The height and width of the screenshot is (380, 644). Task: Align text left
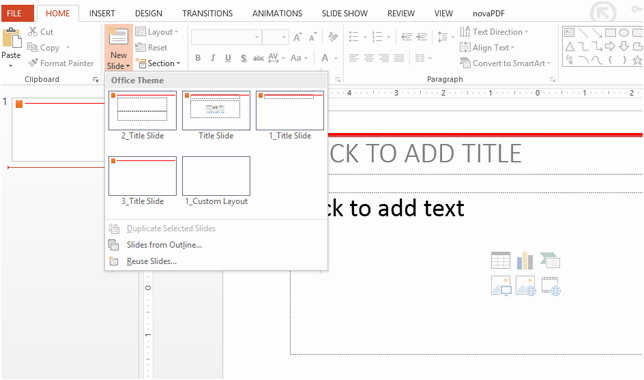click(x=354, y=58)
